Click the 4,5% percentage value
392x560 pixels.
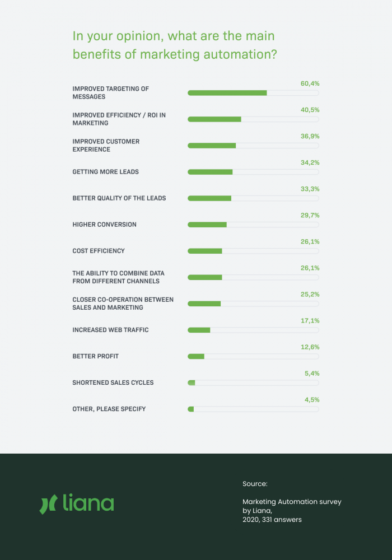[x=312, y=400]
